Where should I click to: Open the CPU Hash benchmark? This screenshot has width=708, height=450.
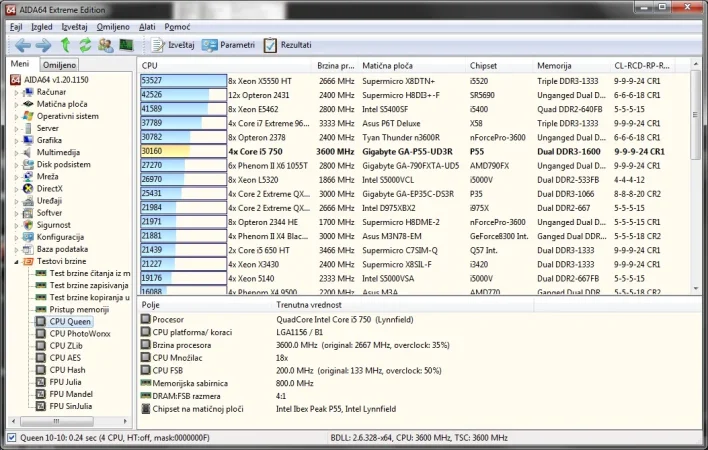(x=67, y=370)
